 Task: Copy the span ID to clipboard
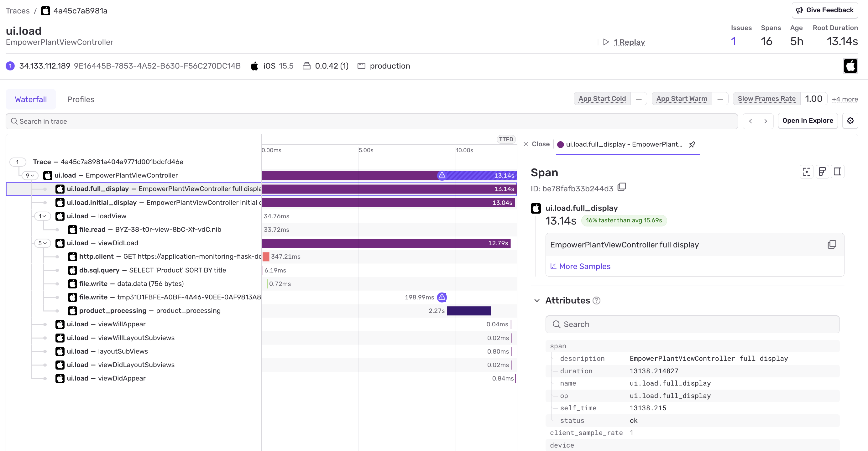click(622, 187)
